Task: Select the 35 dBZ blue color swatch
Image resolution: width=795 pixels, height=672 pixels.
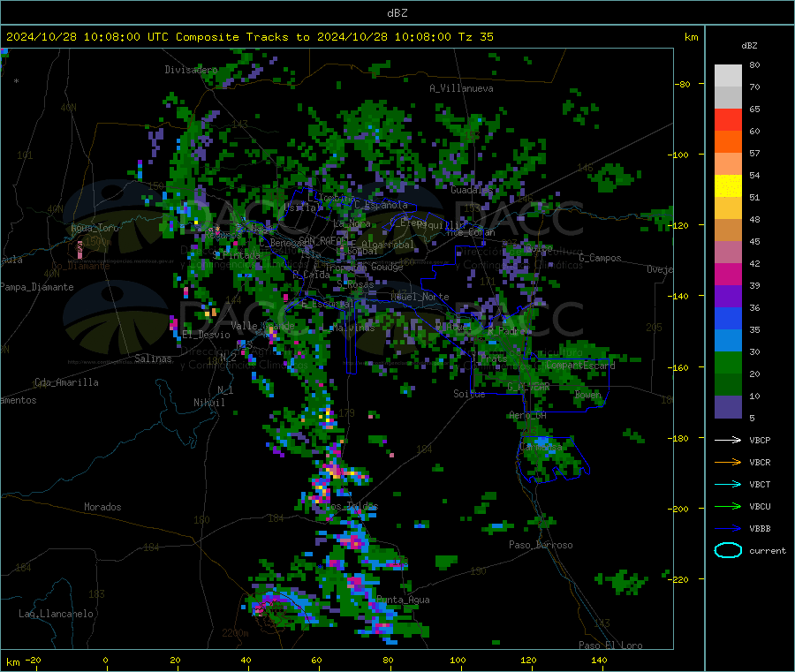Action: 728,340
